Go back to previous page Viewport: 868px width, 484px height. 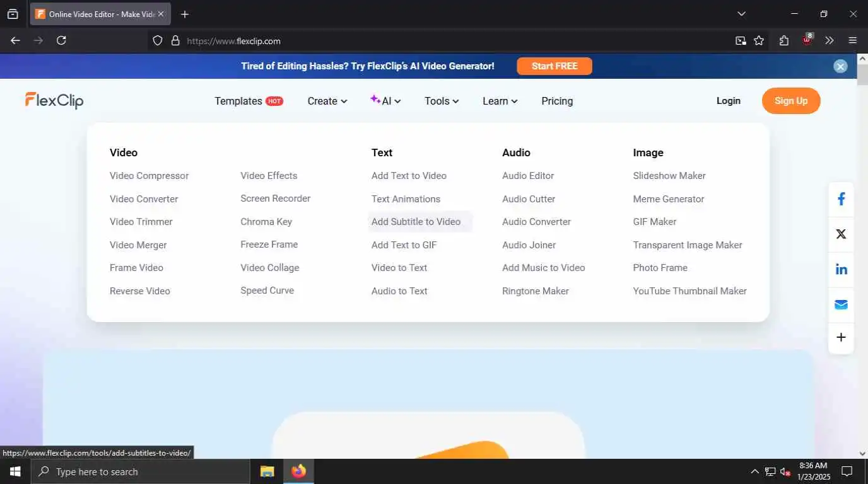pos(16,40)
